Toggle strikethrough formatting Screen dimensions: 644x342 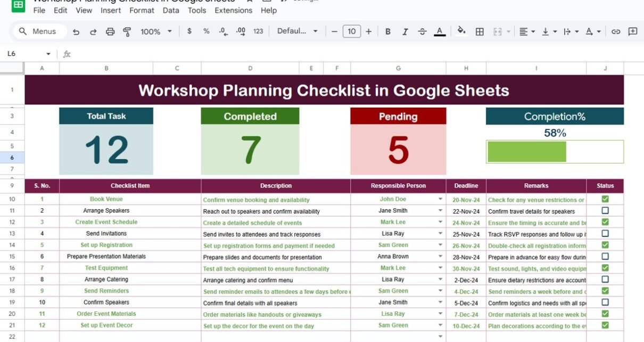(x=422, y=31)
